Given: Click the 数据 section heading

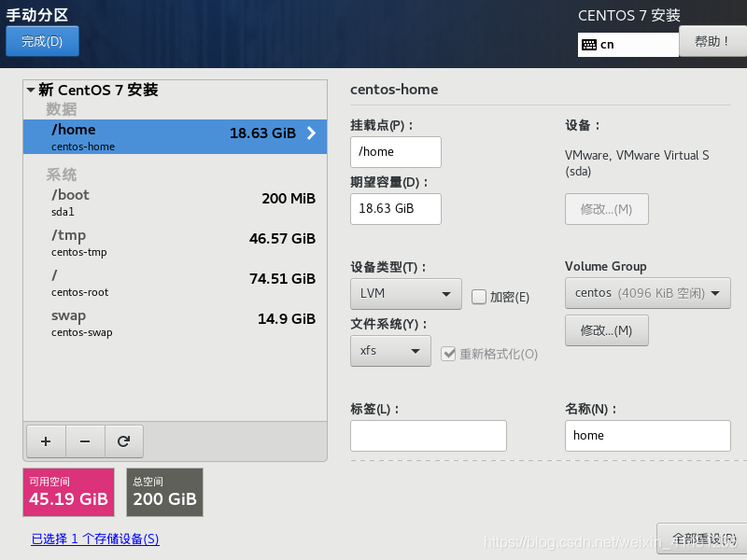Looking at the screenshot, I should [x=61, y=109].
